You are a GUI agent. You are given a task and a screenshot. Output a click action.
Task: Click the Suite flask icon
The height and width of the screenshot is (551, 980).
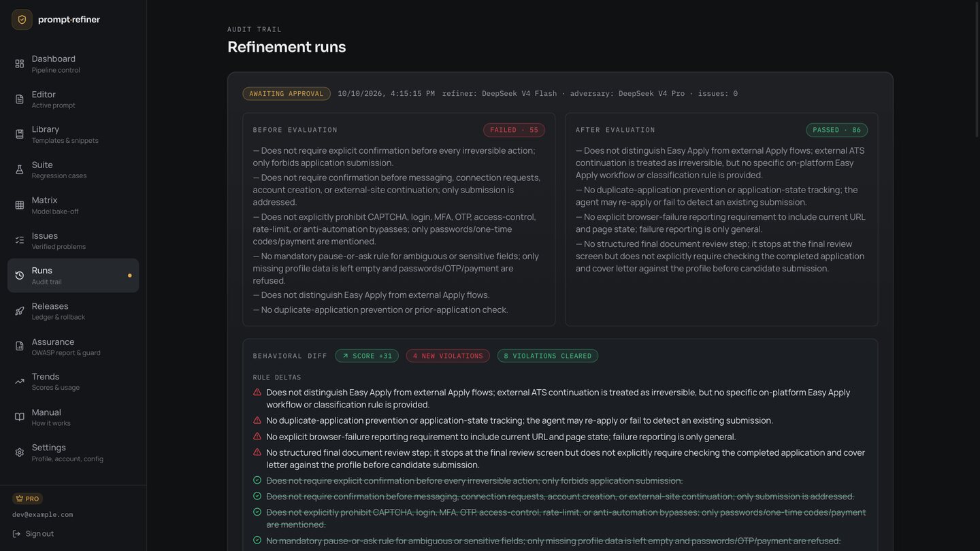(20, 170)
